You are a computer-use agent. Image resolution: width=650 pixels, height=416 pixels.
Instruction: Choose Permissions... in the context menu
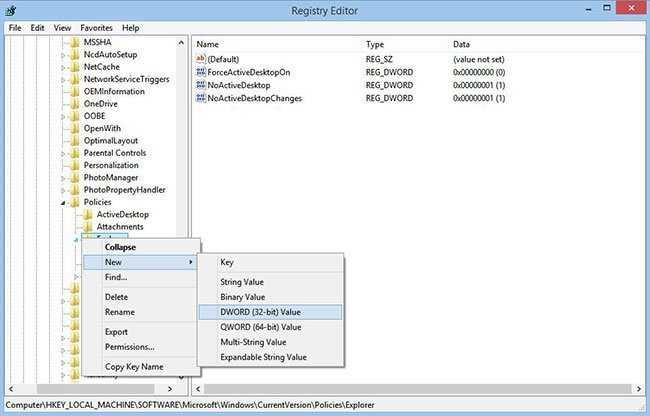[x=140, y=347]
